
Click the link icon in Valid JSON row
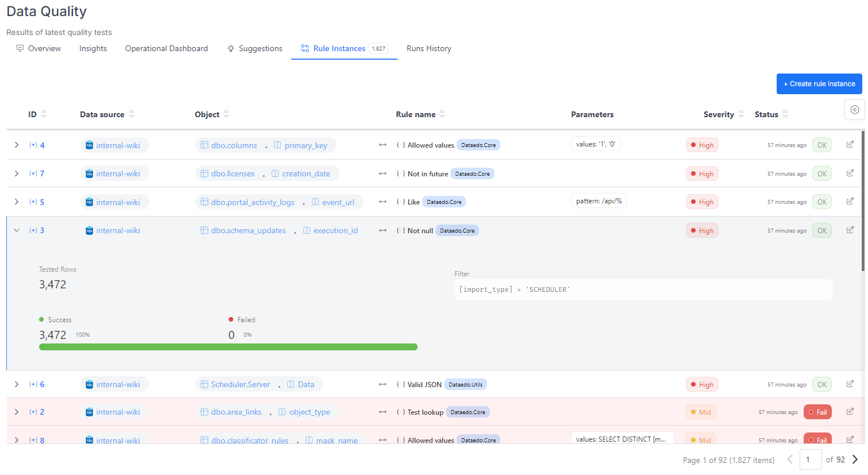click(x=383, y=384)
